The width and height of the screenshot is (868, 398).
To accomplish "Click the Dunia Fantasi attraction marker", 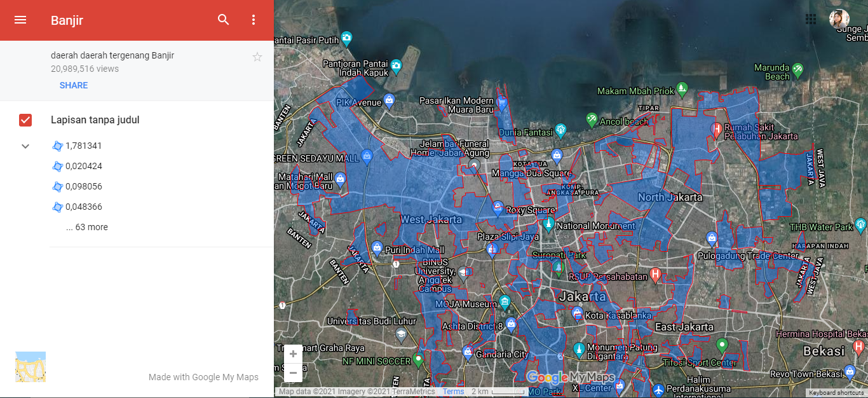I will pyautogui.click(x=560, y=130).
